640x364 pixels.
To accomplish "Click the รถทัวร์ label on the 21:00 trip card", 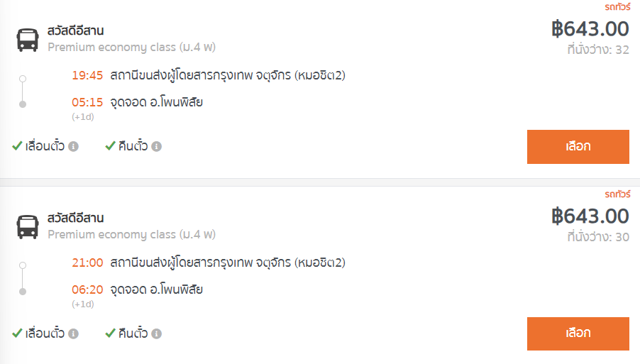I will (x=617, y=194).
